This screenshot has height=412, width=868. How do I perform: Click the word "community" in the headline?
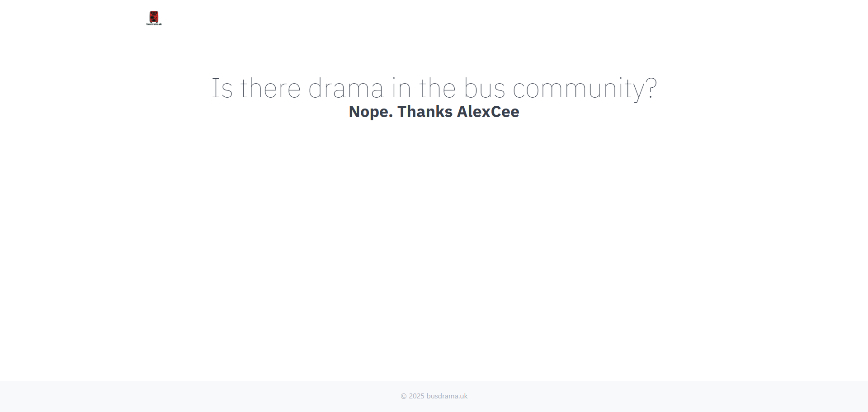click(x=578, y=88)
